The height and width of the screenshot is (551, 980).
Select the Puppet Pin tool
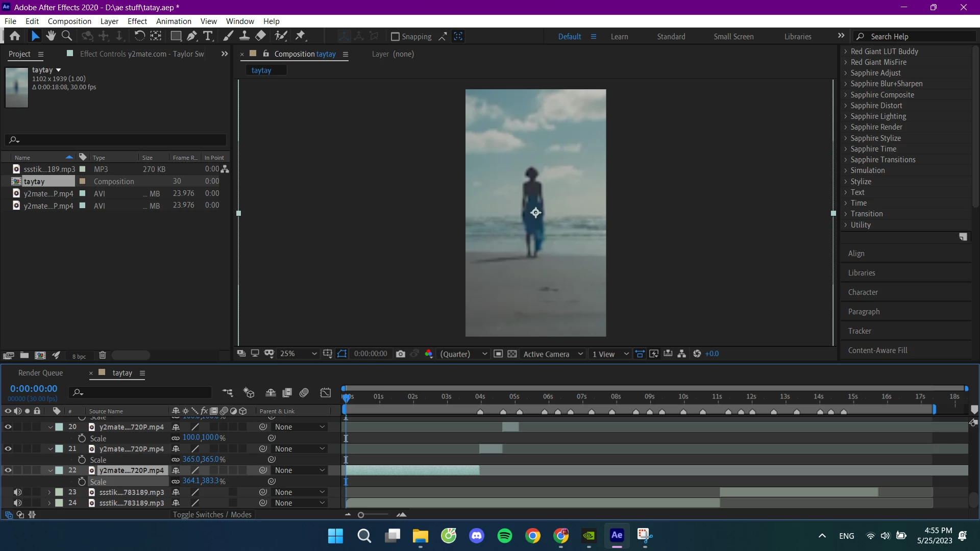[301, 36]
